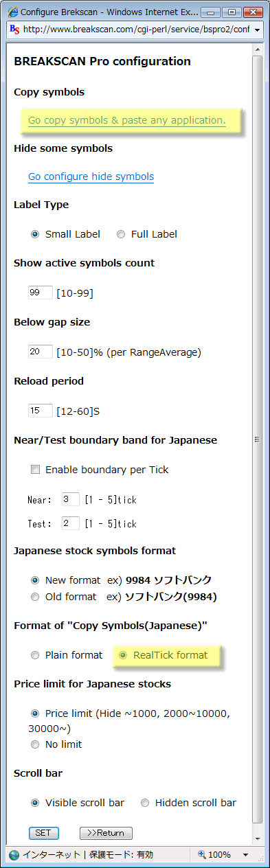Click the vertical scrollbar down arrow
This screenshot has width=270, height=868.
click(x=258, y=839)
